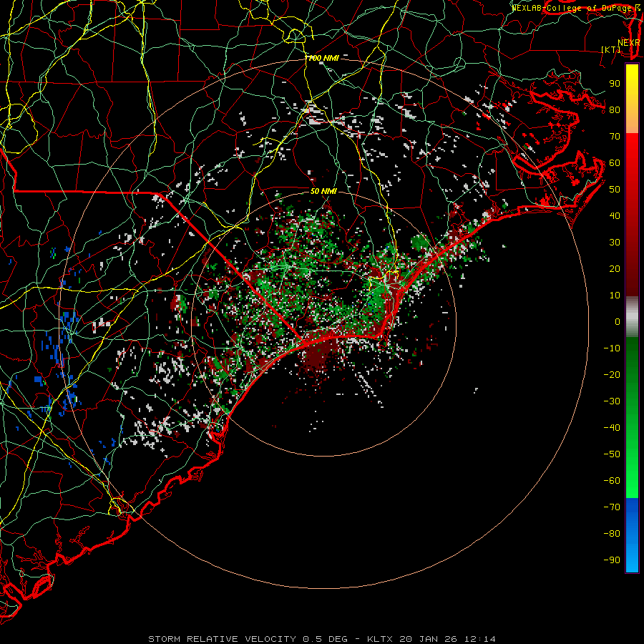Click the -60 knot scale label
The image size is (644, 644).
pos(612,481)
